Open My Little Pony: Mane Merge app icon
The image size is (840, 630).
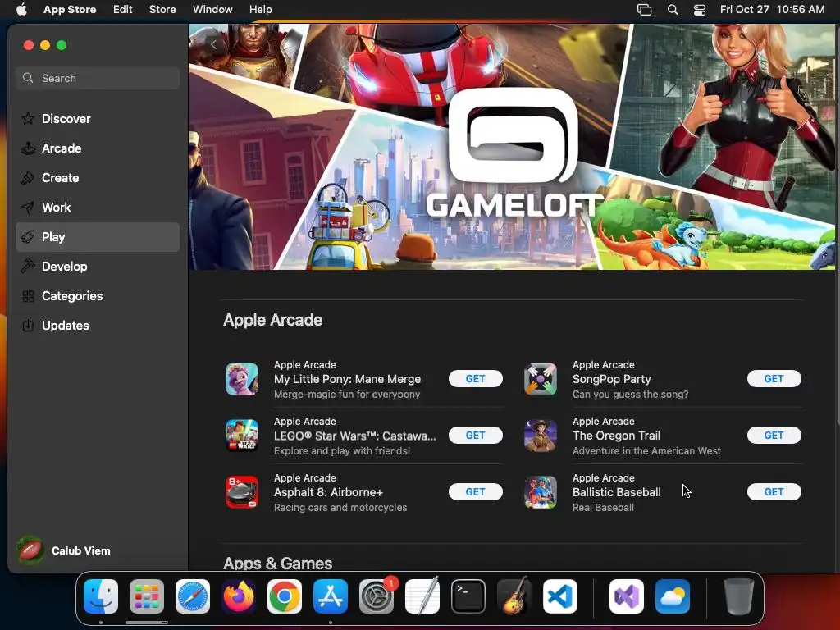tap(242, 379)
